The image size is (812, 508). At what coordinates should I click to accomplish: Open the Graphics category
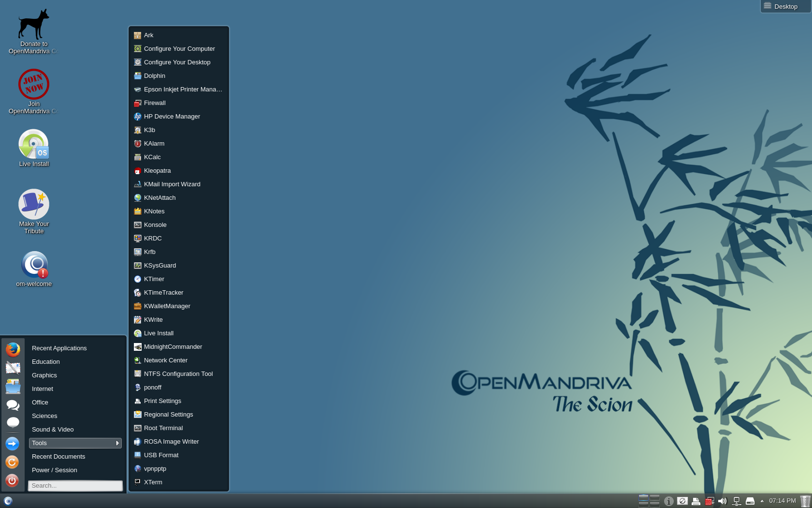click(75, 375)
